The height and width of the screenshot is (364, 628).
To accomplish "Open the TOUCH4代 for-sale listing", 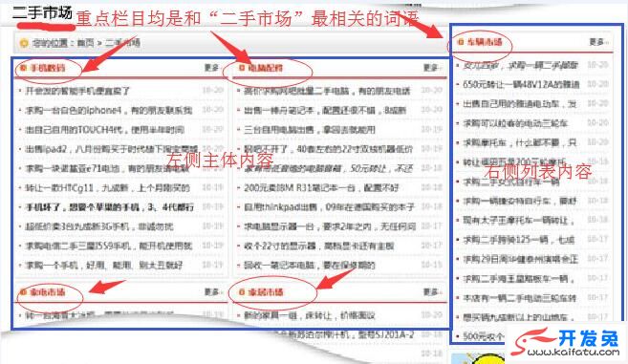I will tap(104, 129).
